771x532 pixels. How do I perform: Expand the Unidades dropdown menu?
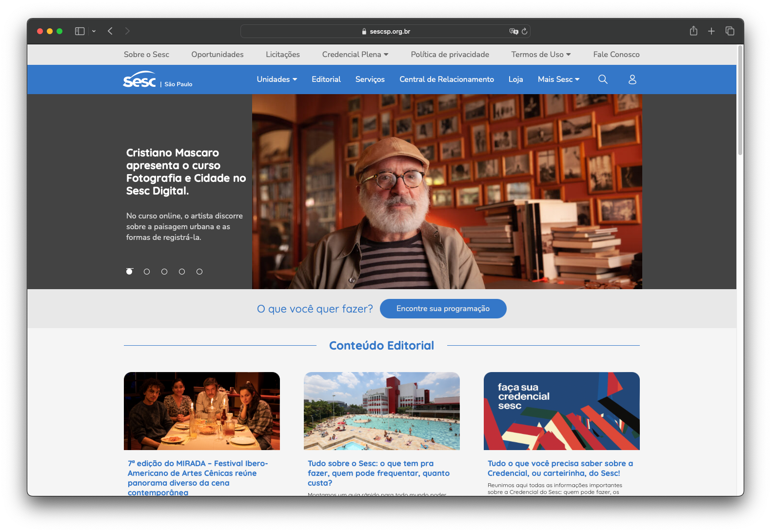[x=277, y=79]
